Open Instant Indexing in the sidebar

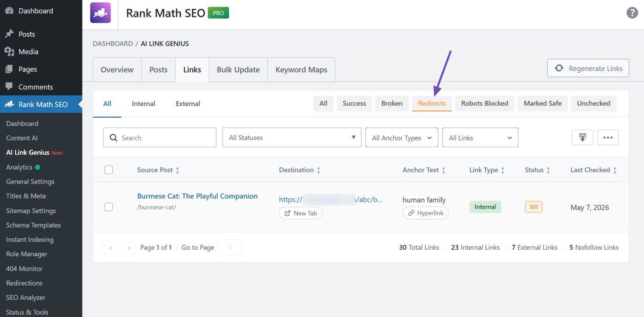[30, 240]
